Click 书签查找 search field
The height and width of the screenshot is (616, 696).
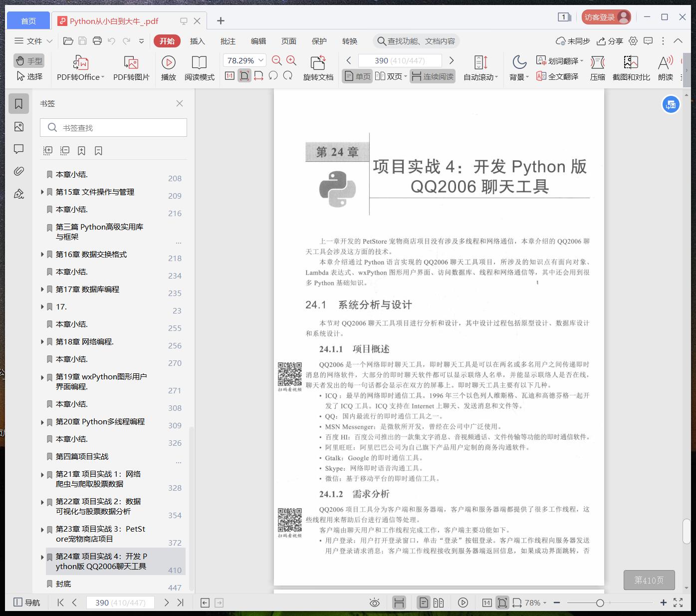coord(113,128)
